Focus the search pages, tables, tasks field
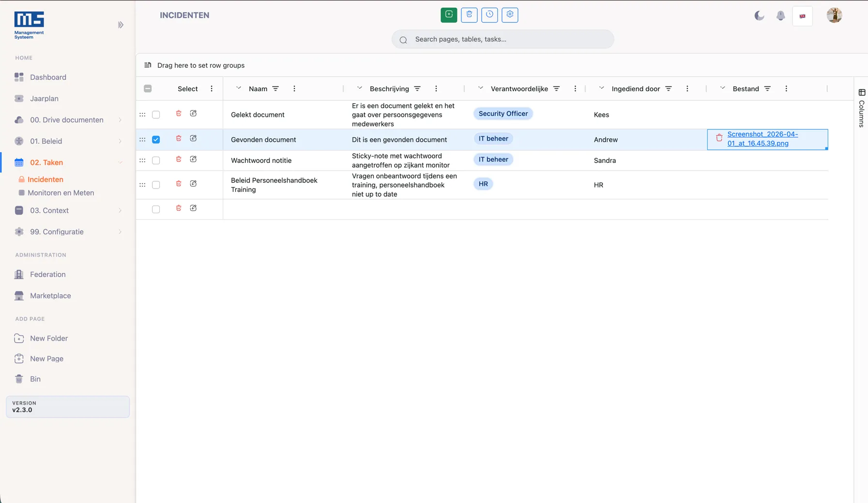The width and height of the screenshot is (868, 503). 503,39
